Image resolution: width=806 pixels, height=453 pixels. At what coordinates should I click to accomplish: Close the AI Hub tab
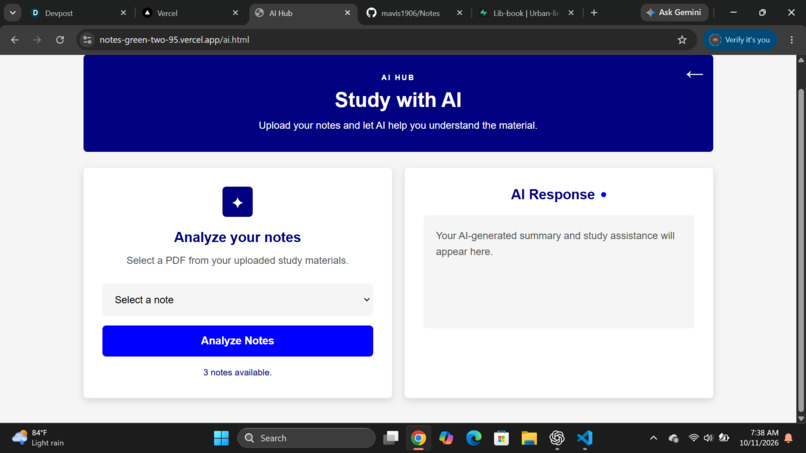click(347, 13)
